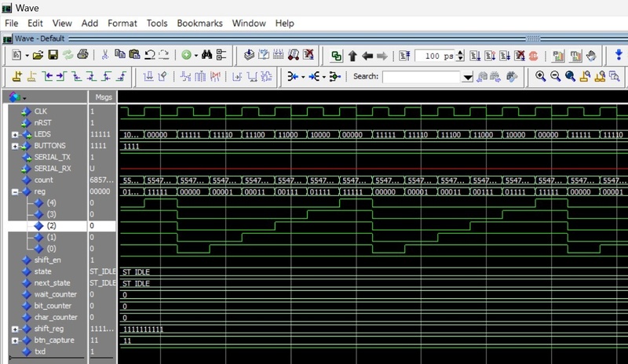Click the Zoom In magnifier icon
This screenshot has height=364, width=628.
click(x=540, y=76)
